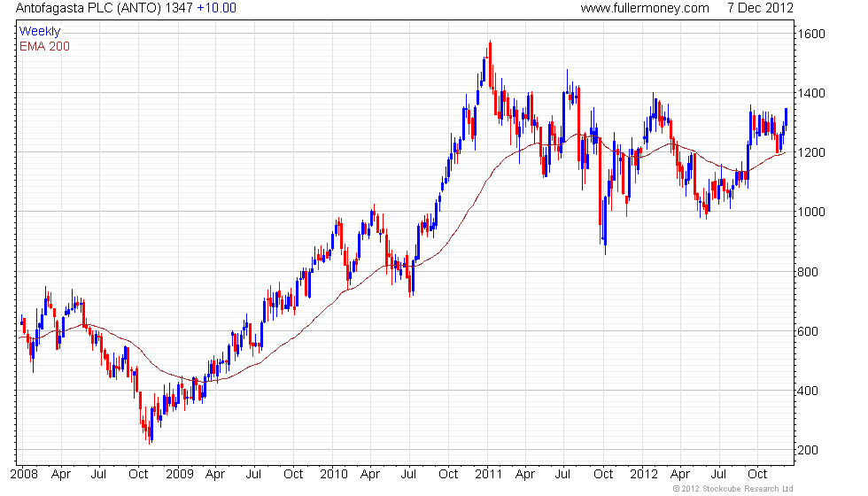
Task: Select the 200 price axis label
Action: click(808, 450)
